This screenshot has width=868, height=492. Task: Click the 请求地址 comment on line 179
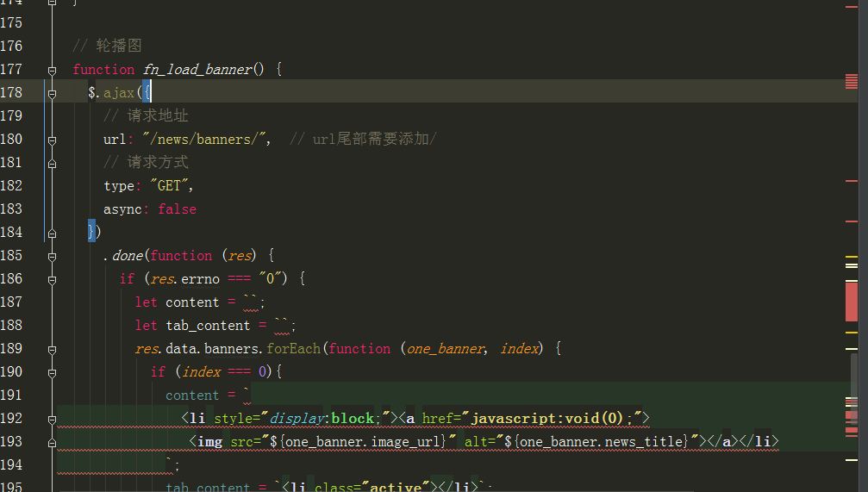click(147, 115)
